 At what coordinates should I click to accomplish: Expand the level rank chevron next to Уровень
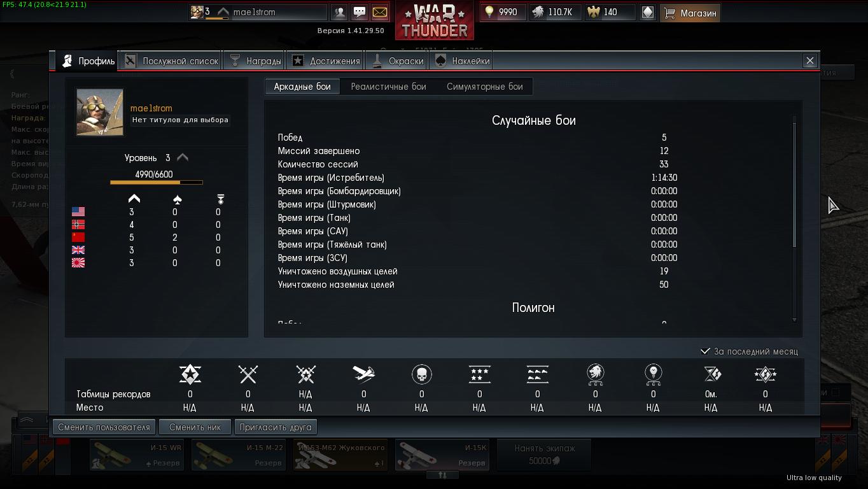(183, 157)
